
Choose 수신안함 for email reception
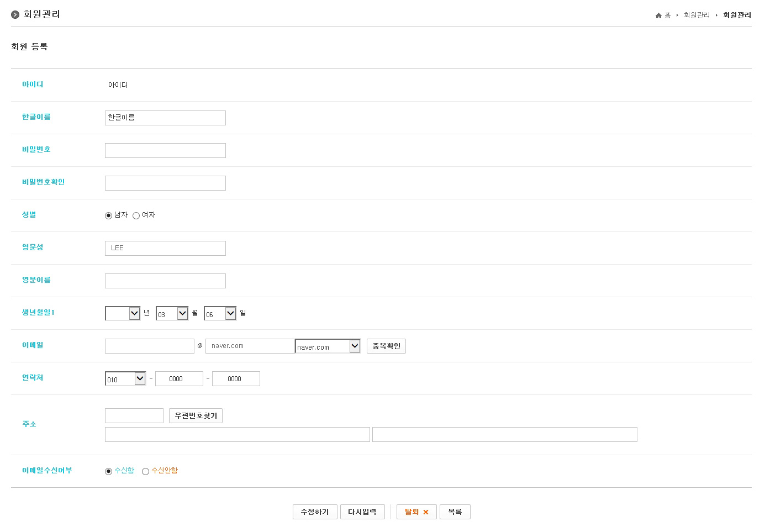coord(145,471)
